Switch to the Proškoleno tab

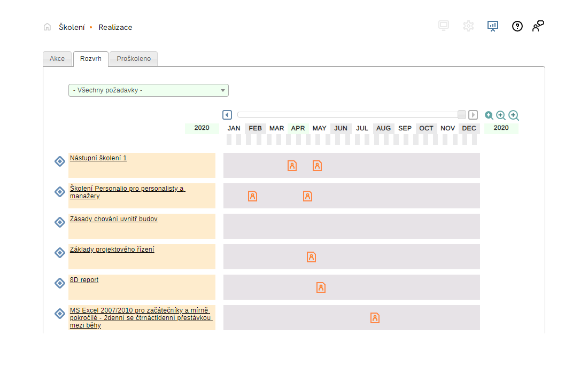coord(134,59)
